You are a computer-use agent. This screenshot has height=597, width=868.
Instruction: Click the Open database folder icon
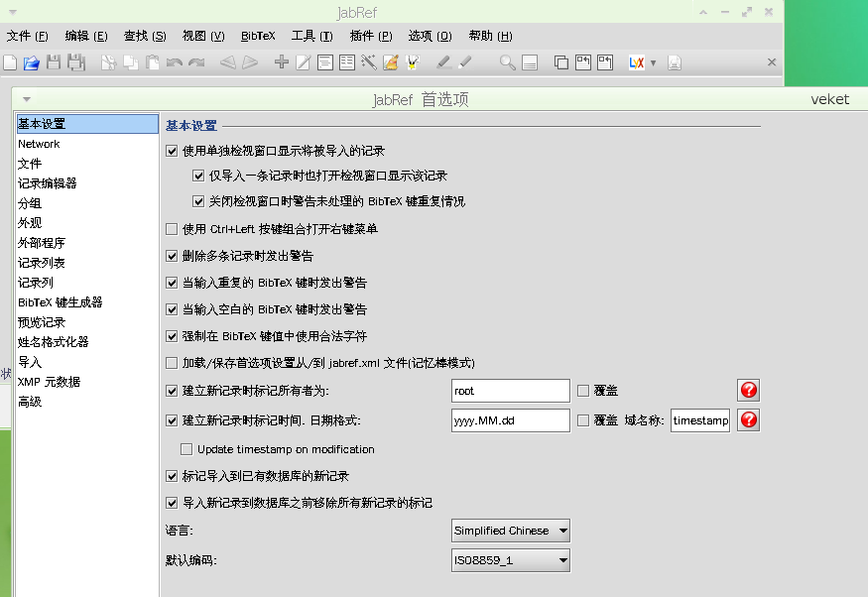[32, 62]
